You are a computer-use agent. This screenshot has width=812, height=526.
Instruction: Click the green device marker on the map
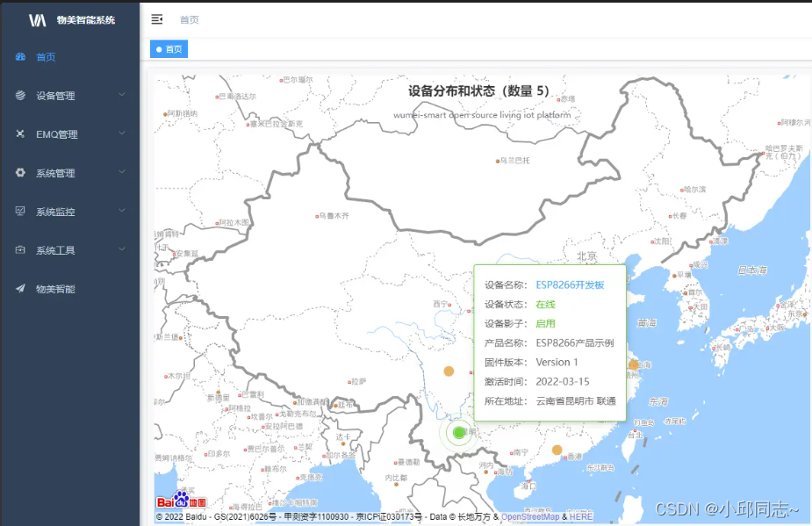coord(461,432)
